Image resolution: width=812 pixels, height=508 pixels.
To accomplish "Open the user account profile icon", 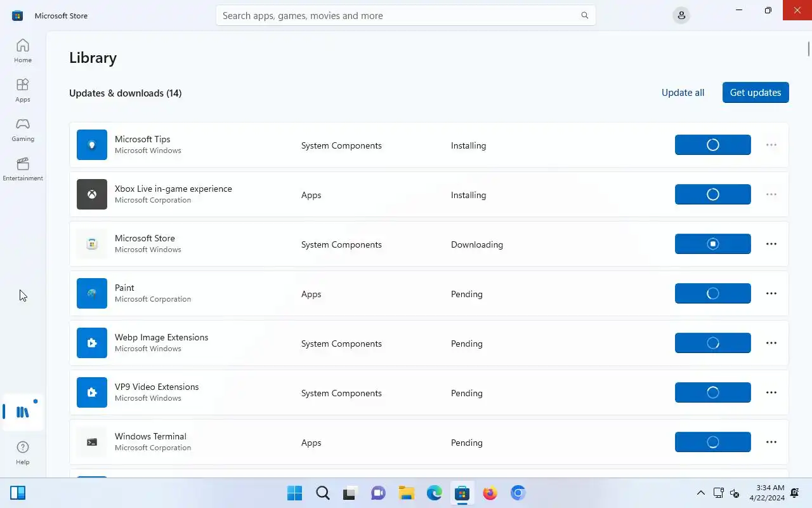I will (681, 15).
